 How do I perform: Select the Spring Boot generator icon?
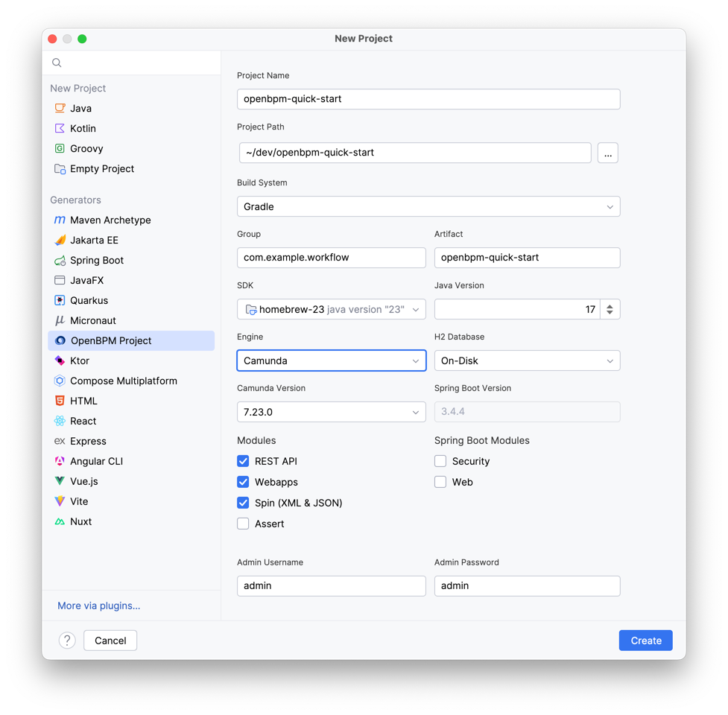click(60, 260)
